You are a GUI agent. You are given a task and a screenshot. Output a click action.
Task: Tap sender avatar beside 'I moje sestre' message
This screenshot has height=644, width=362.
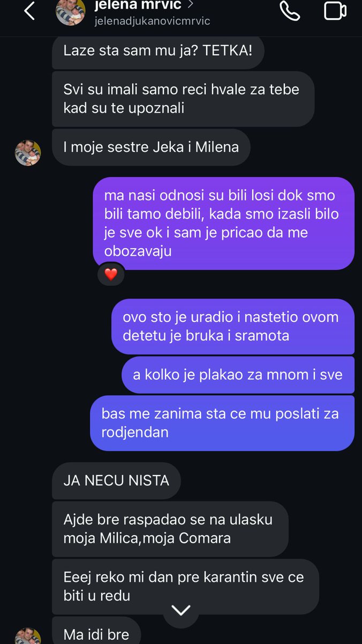pyautogui.click(x=28, y=153)
